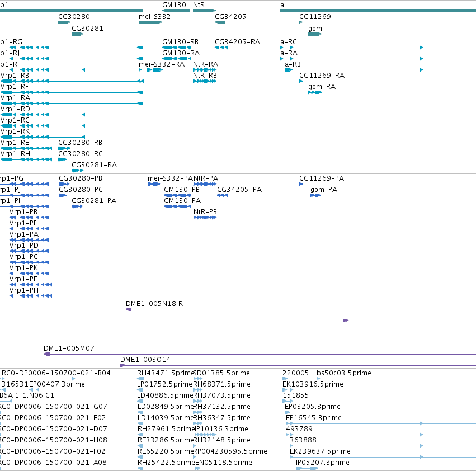The width and height of the screenshot is (476, 471).
Task: Select the DME1-005M07 BAC label
Action: 69,348
